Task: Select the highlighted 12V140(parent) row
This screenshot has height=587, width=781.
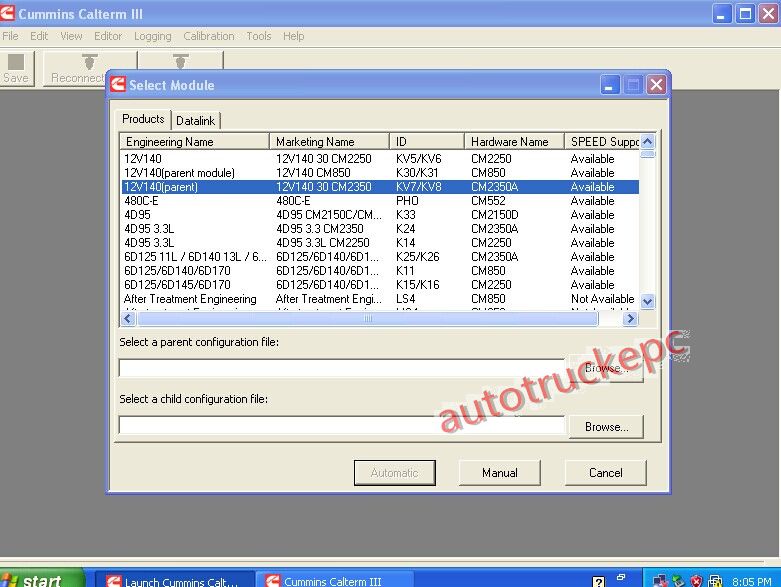Action: [380, 187]
